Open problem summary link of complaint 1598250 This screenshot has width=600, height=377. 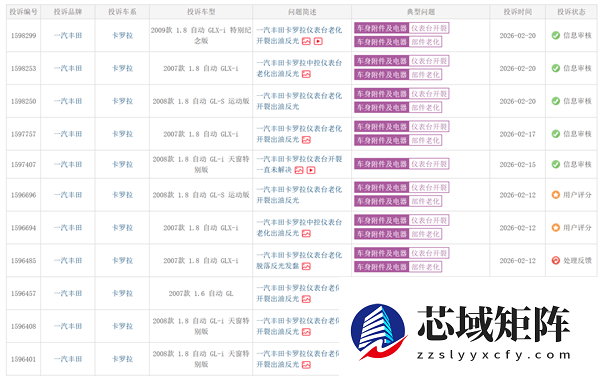(x=299, y=101)
